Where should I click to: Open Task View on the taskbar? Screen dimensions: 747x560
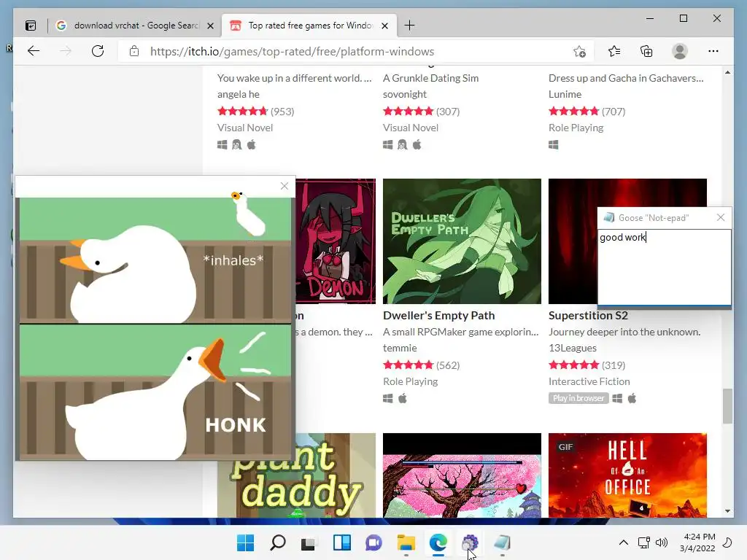[309, 542]
